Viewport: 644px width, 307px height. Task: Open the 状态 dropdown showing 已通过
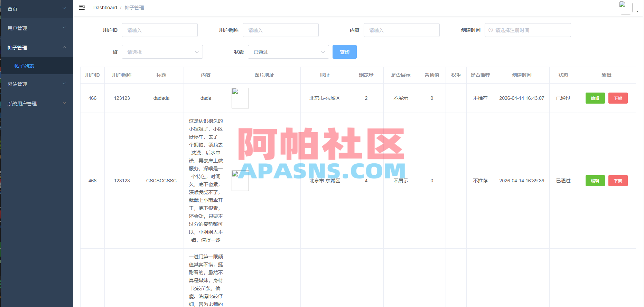(x=288, y=52)
